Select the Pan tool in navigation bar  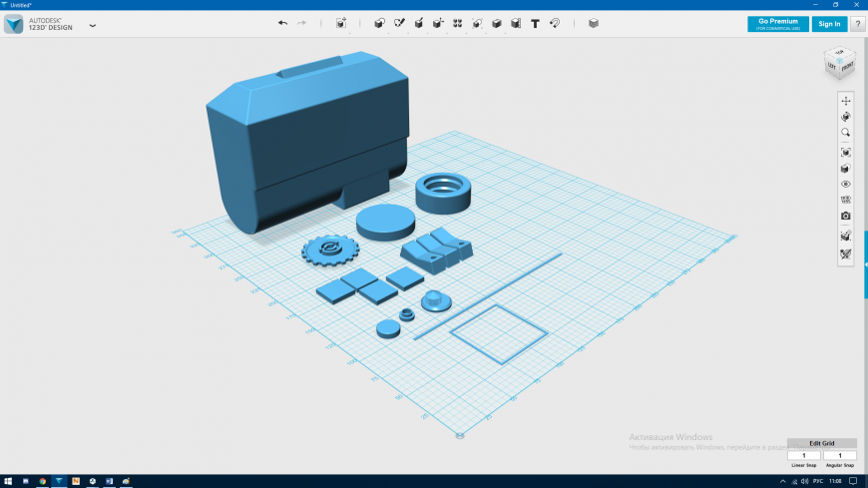coord(846,101)
